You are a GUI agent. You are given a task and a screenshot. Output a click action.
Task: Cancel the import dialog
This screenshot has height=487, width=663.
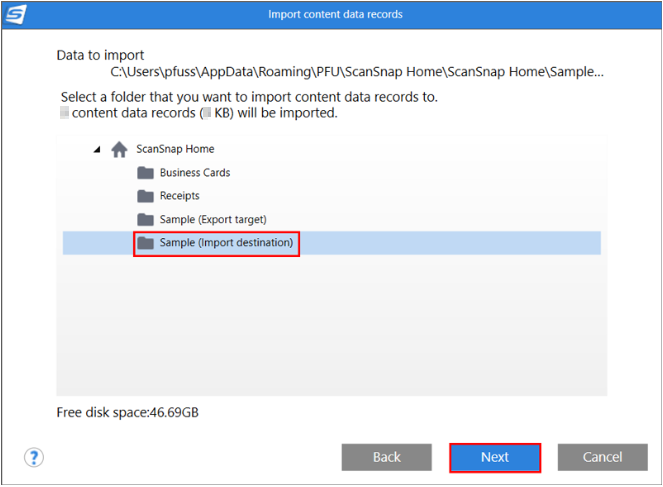coord(602,457)
